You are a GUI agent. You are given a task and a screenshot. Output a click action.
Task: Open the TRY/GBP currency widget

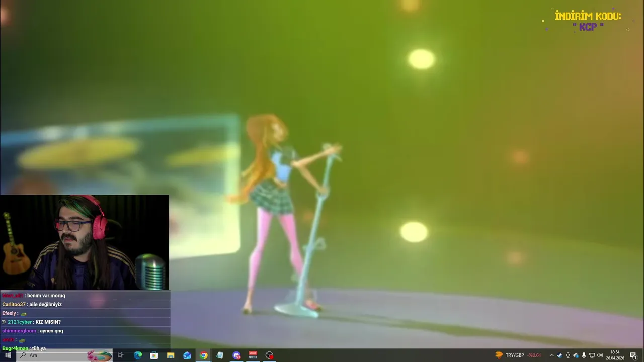(518, 355)
